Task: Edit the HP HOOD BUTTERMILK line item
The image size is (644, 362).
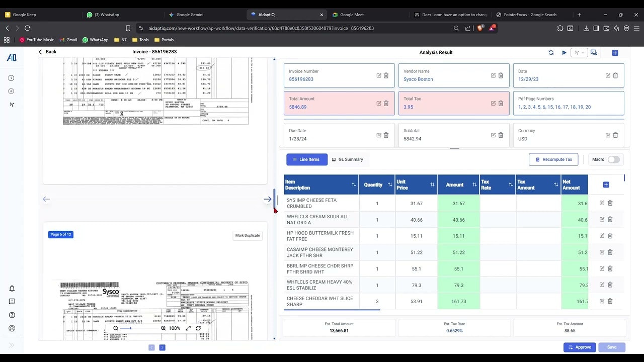Action: coord(602,236)
